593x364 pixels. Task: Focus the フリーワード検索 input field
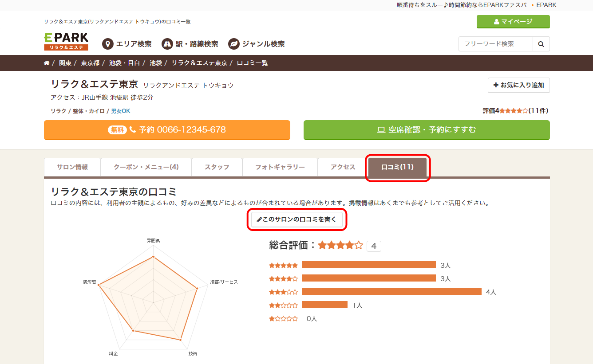(495, 44)
